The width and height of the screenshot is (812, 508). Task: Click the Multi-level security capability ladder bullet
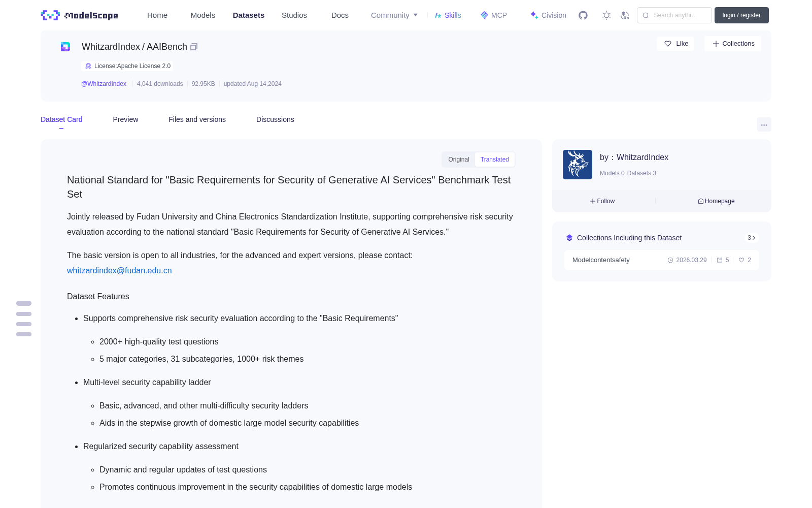[x=147, y=382]
